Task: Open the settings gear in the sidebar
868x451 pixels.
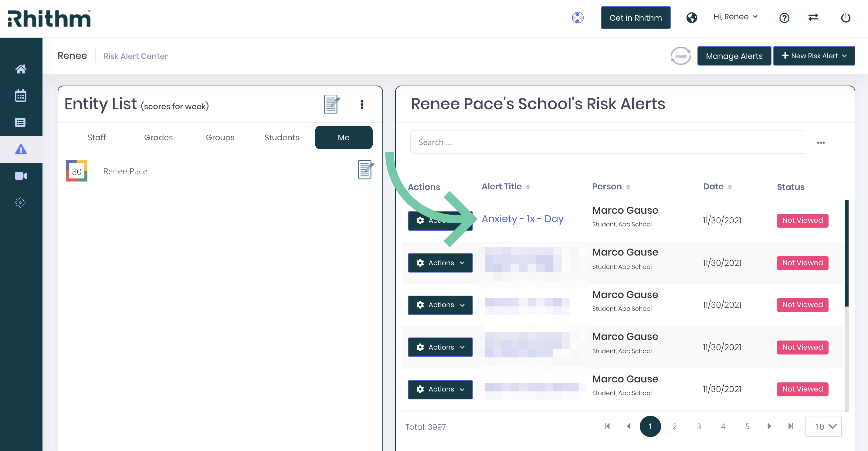Action: coord(21,202)
